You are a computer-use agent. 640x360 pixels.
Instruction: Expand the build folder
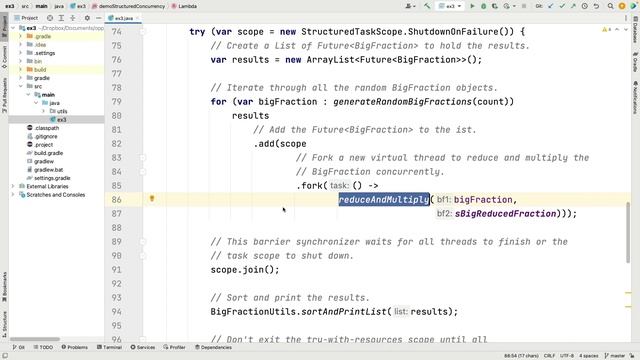click(20, 69)
